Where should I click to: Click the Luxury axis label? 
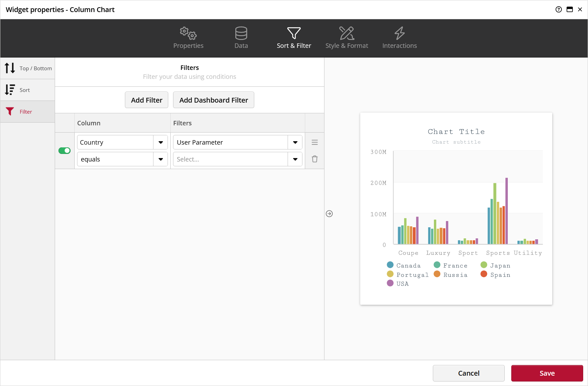pyautogui.click(x=438, y=253)
